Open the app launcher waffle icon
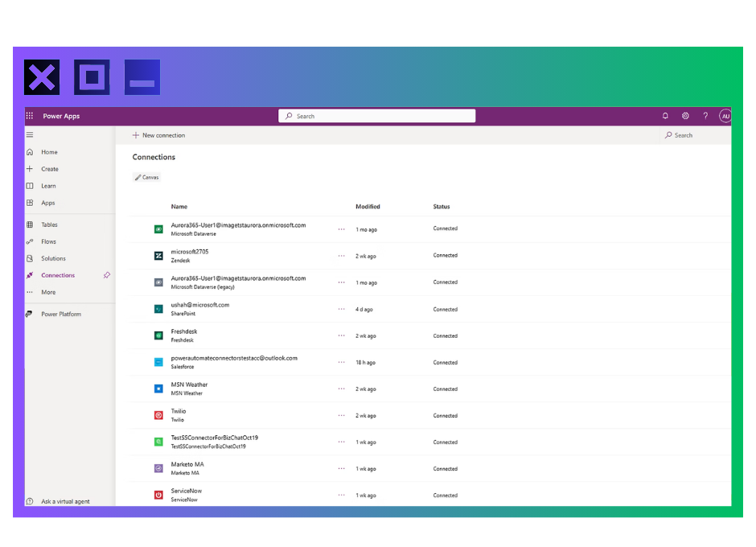The height and width of the screenshot is (547, 756). pyautogui.click(x=30, y=116)
